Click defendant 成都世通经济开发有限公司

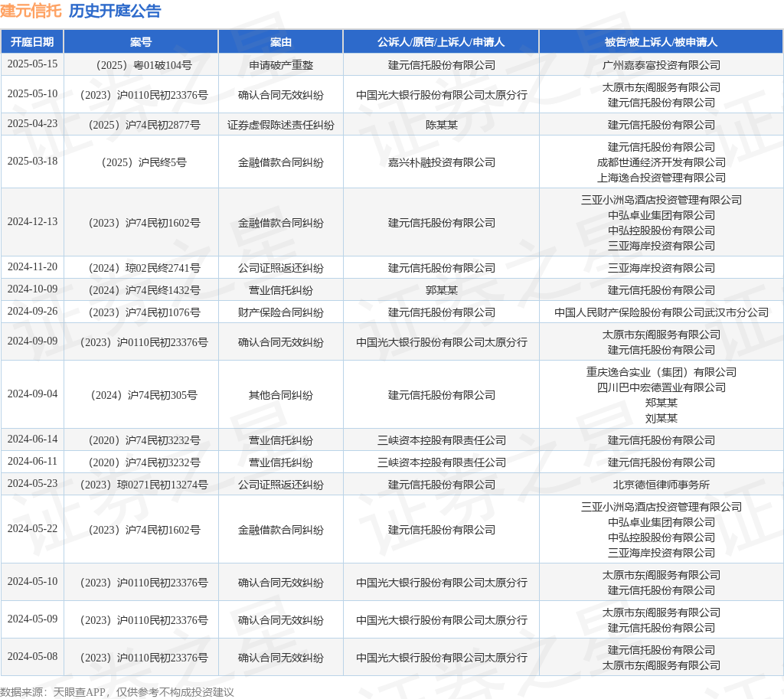661,162
